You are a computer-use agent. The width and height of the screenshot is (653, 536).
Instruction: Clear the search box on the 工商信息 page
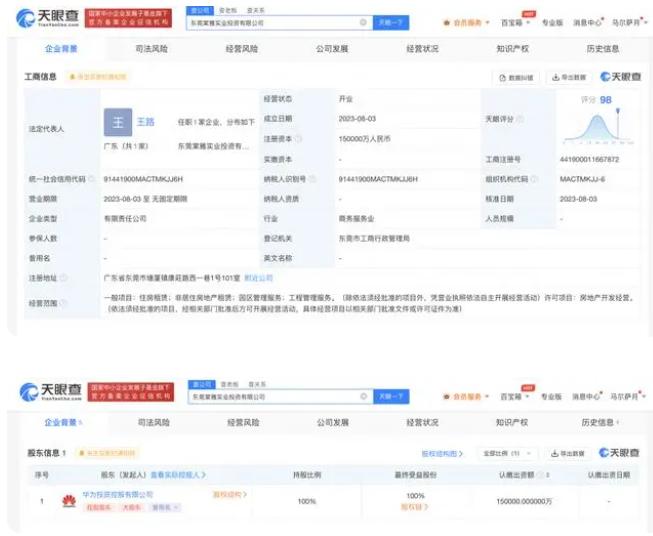click(x=363, y=22)
